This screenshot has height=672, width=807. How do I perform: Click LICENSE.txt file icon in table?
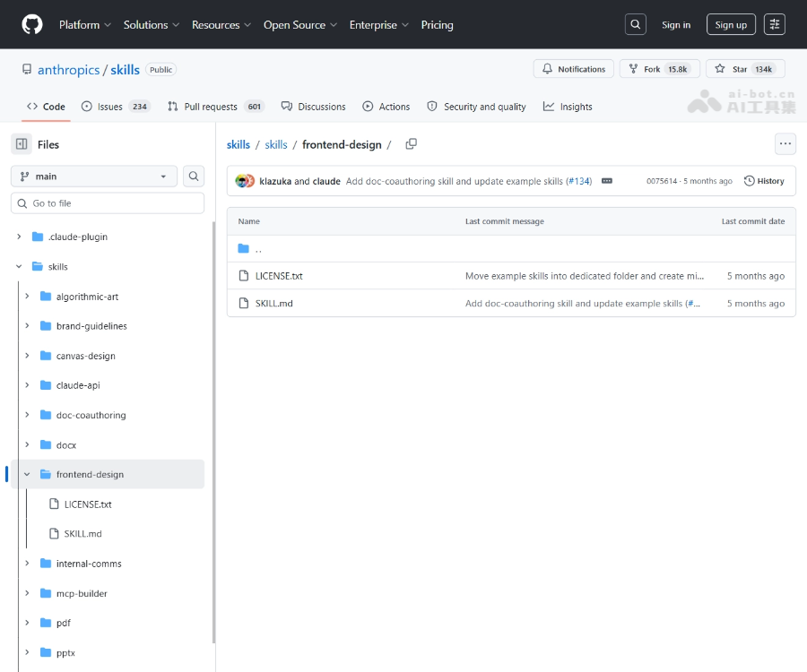point(244,276)
